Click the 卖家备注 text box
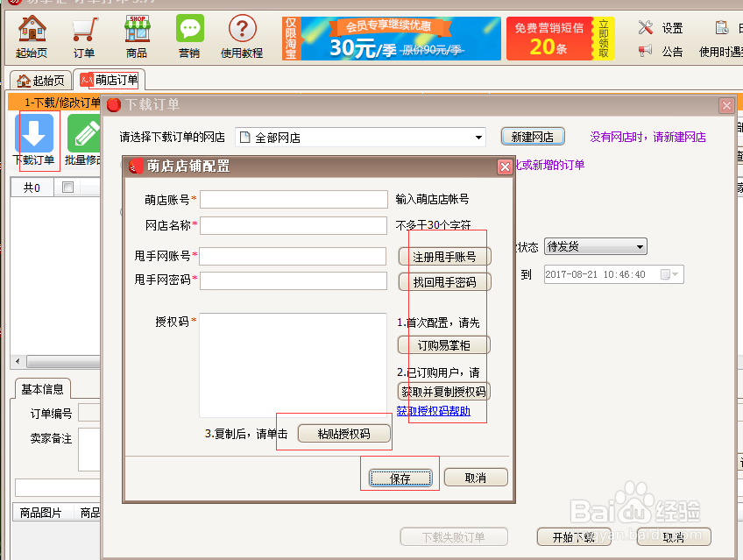The width and height of the screenshot is (743, 560). (89, 449)
